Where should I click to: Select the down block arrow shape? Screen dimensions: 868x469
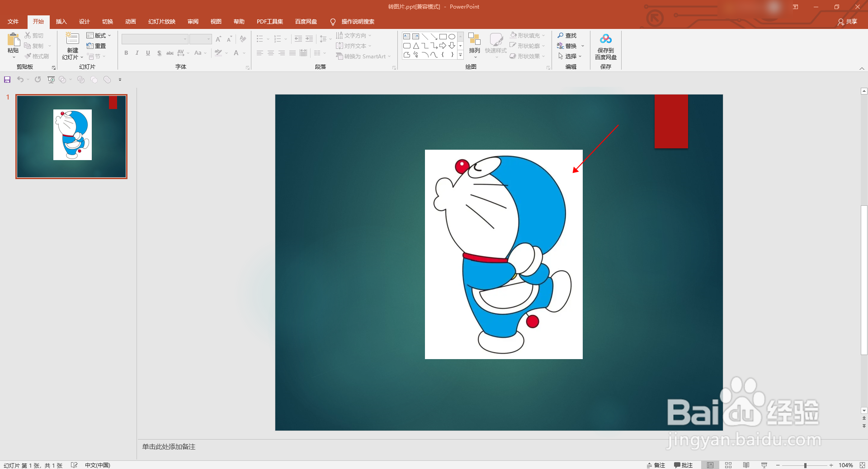click(452, 46)
